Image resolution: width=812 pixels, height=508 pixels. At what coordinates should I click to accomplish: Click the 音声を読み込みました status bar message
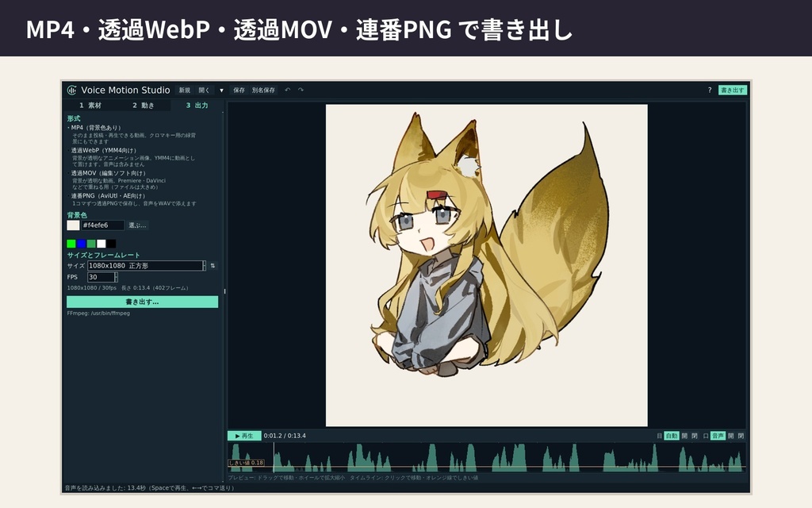point(149,488)
